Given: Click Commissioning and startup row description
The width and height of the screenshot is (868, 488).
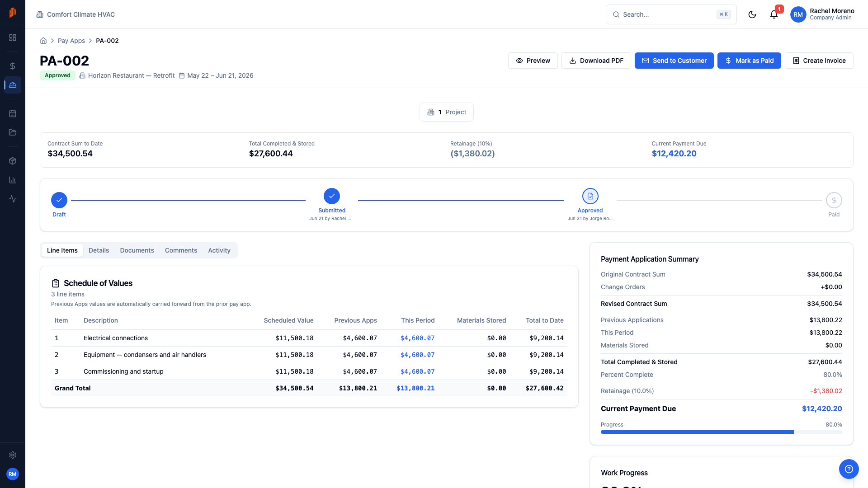Looking at the screenshot, I should click(123, 371).
